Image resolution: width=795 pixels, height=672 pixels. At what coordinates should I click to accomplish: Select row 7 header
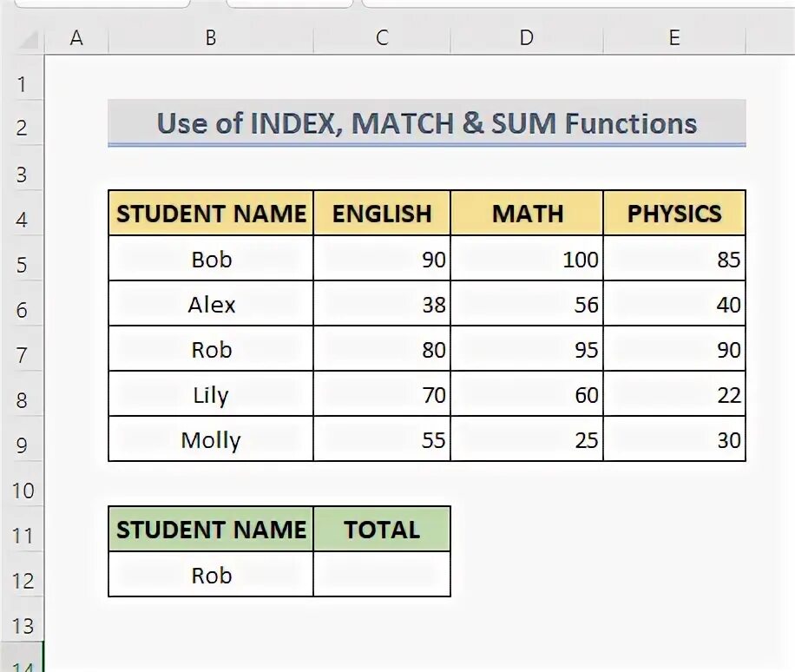point(22,353)
